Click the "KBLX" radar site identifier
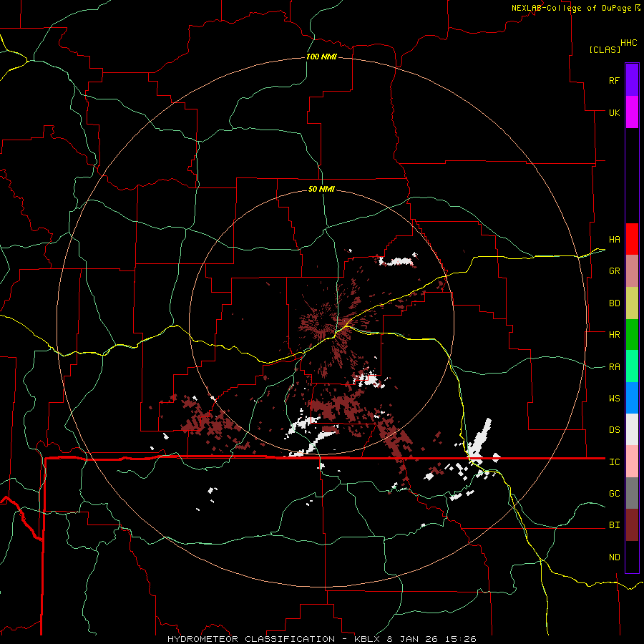This screenshot has width=644, height=644. [x=368, y=639]
